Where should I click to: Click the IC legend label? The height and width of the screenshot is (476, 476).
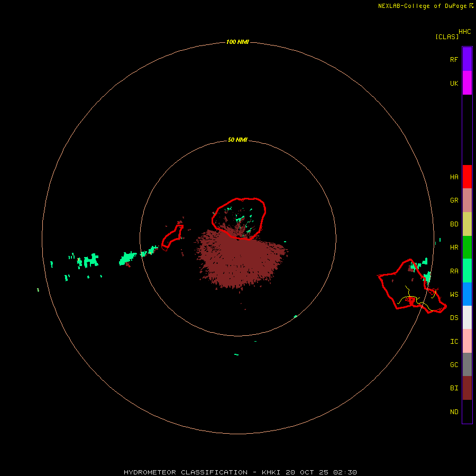[454, 342]
